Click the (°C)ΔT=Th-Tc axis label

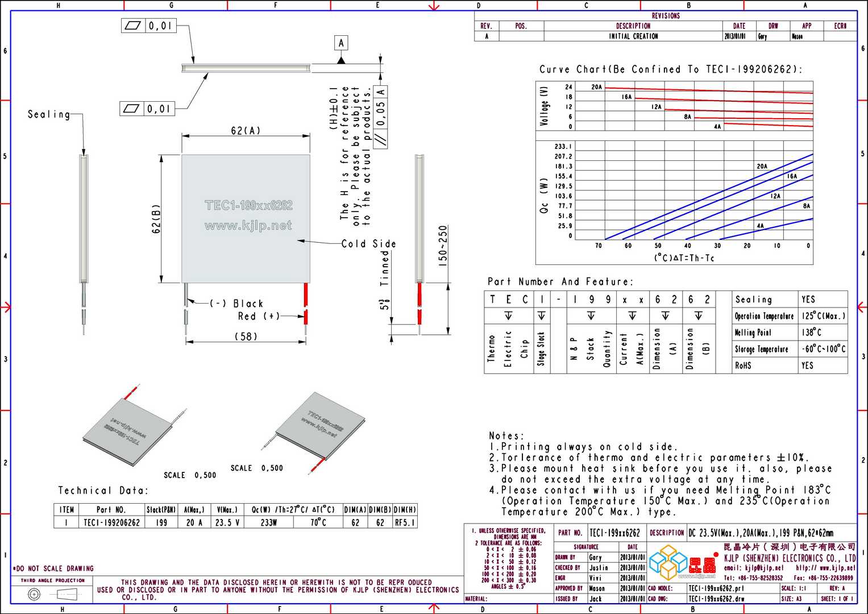tap(684, 258)
